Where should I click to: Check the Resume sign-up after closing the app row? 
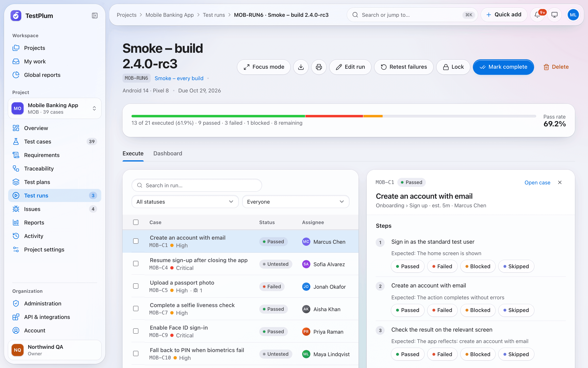pos(136,264)
